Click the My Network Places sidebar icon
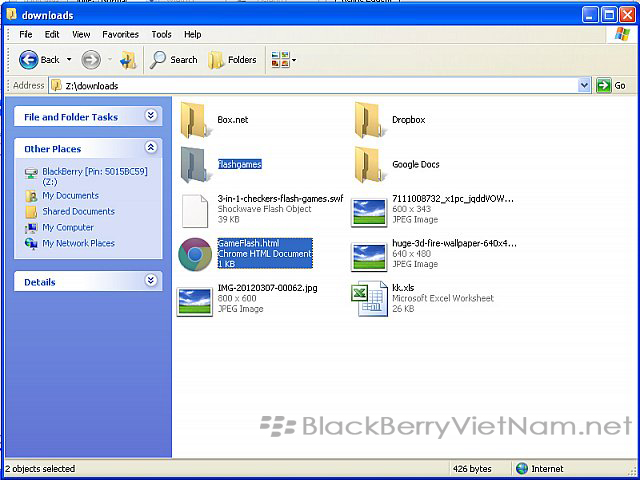 click(x=31, y=244)
